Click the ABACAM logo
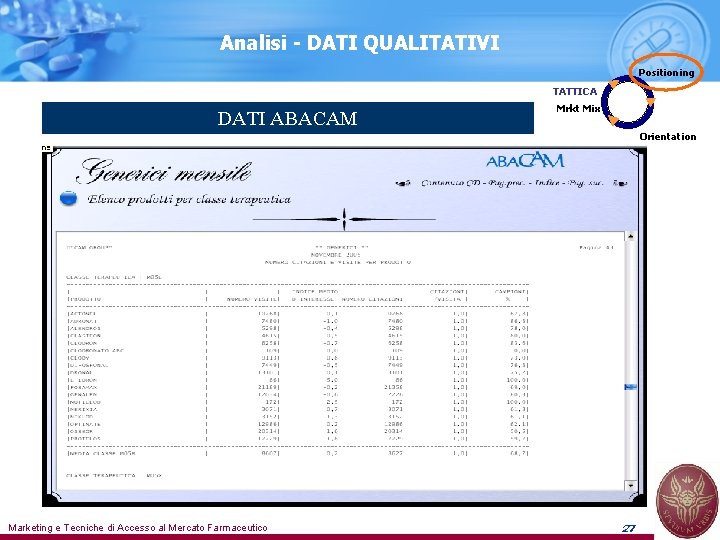 pyautogui.click(x=525, y=160)
